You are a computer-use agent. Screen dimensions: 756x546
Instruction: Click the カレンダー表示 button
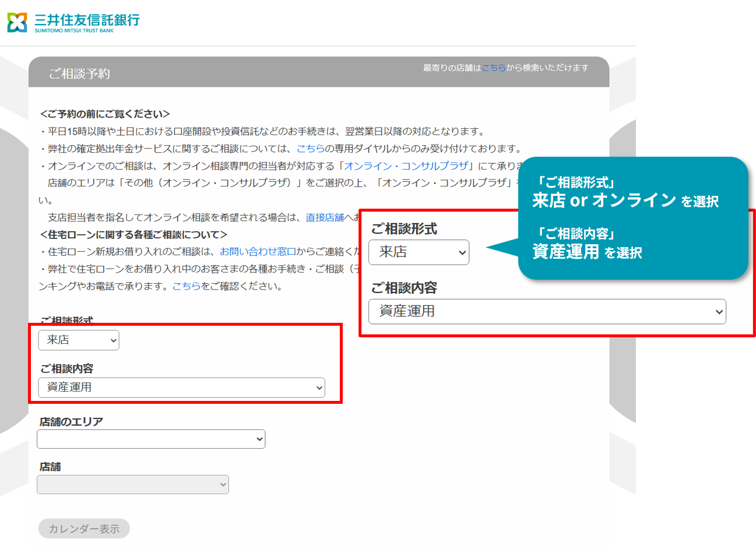84,529
